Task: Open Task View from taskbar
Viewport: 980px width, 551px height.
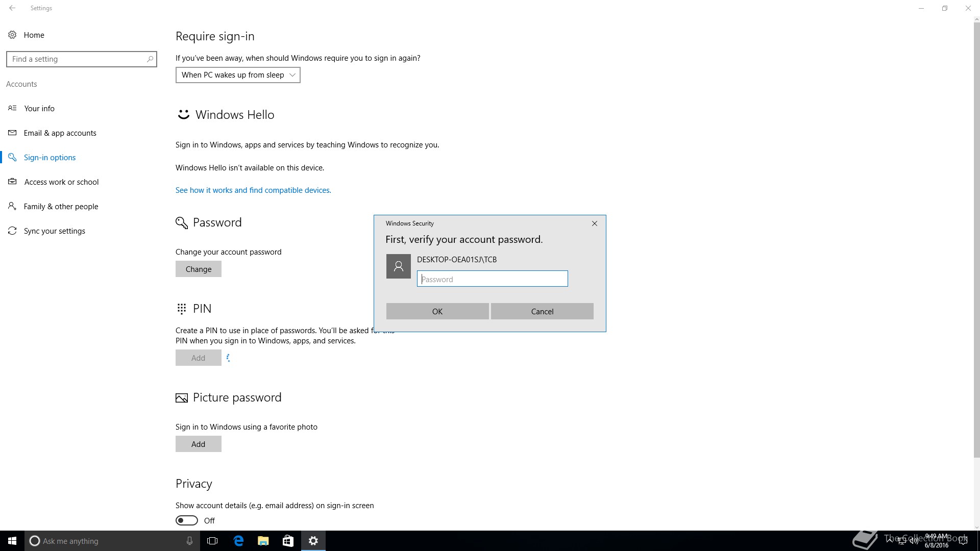Action: [212, 541]
